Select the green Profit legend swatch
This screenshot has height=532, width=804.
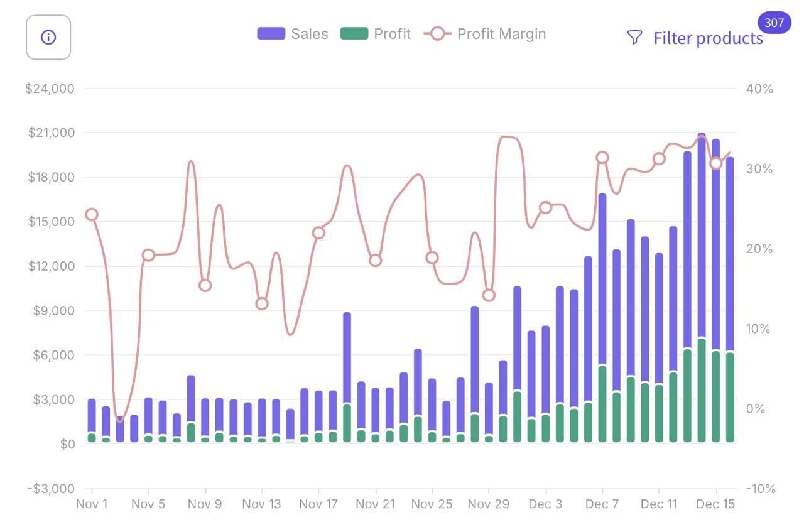(353, 33)
